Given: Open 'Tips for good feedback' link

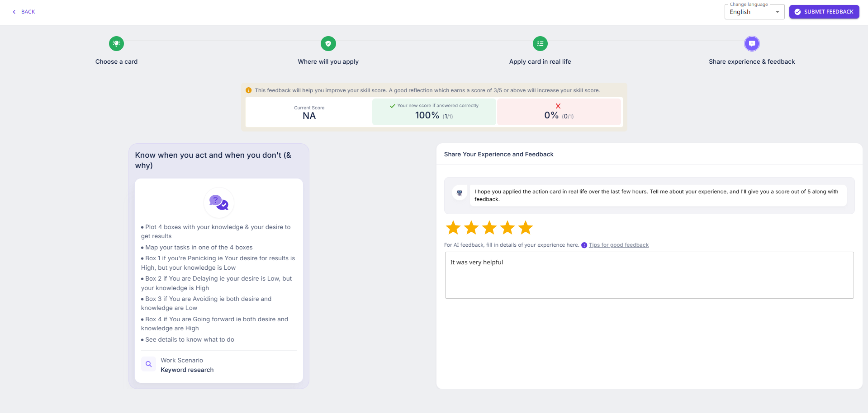Looking at the screenshot, I should 618,245.
